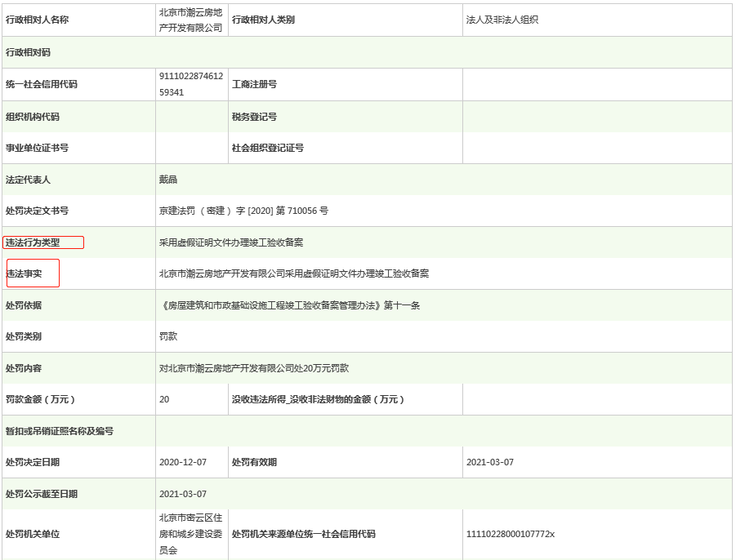Click the 罚款 value in the 处罚类别 row
The image size is (736, 560).
pos(168,336)
